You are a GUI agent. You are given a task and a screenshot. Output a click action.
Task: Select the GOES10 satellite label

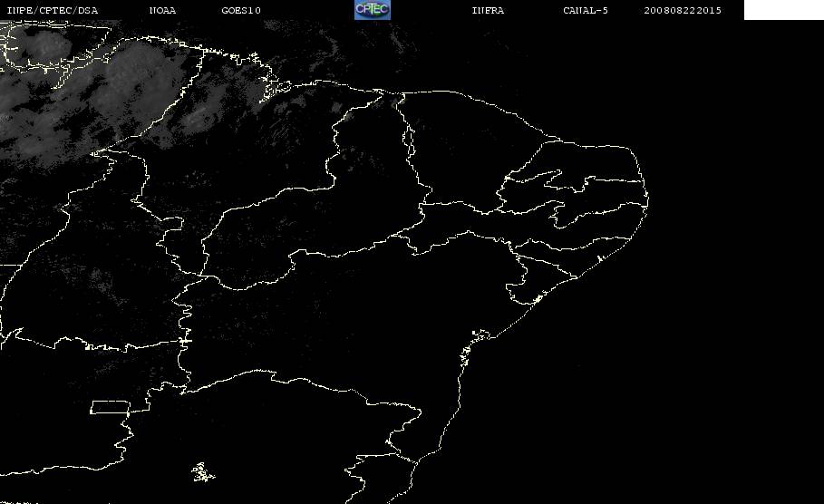pyautogui.click(x=241, y=11)
